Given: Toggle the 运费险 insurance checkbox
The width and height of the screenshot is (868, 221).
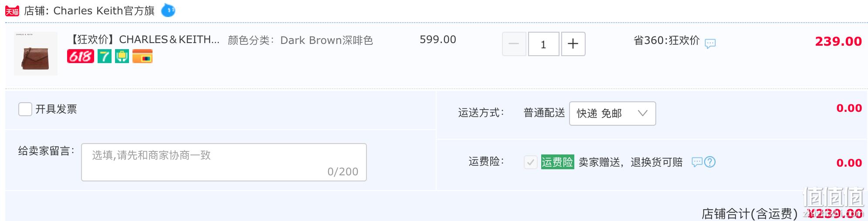Looking at the screenshot, I should (x=530, y=162).
